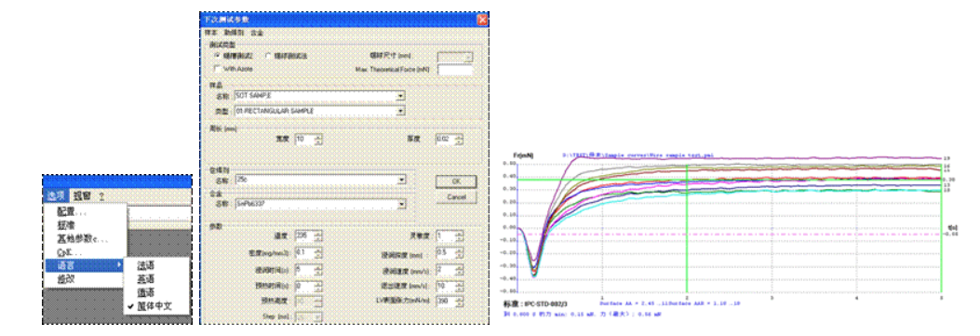The height and width of the screenshot is (336, 980).
Task: Click the Cancel button in dialog
Action: (x=456, y=197)
